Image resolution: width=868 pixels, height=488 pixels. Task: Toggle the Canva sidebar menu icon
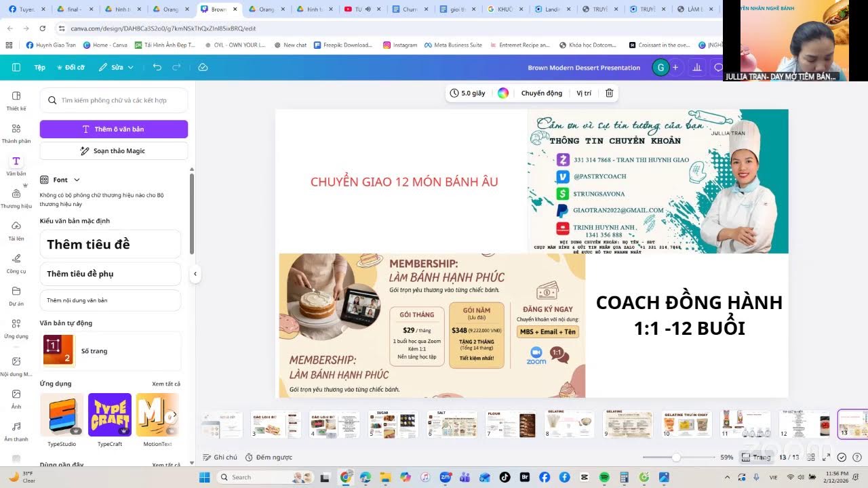pos(16,67)
